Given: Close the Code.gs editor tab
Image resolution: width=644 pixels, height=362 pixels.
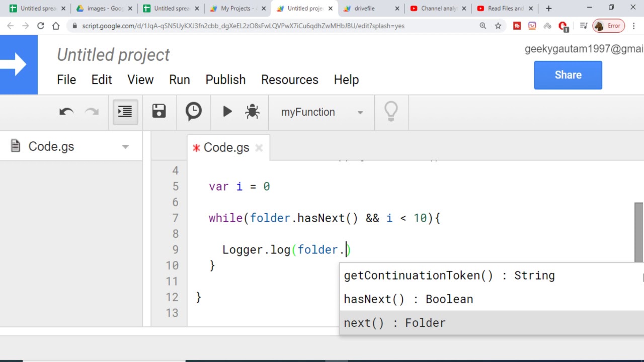Looking at the screenshot, I should click(x=259, y=148).
